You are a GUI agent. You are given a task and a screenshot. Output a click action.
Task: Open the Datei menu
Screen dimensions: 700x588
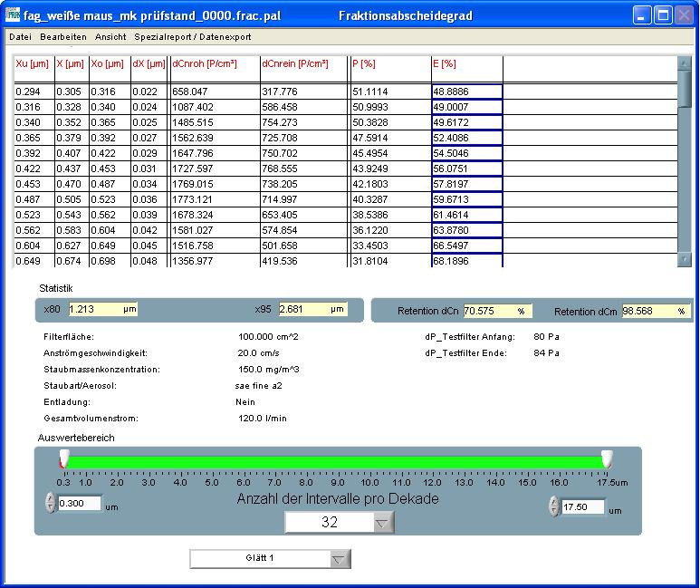point(20,37)
